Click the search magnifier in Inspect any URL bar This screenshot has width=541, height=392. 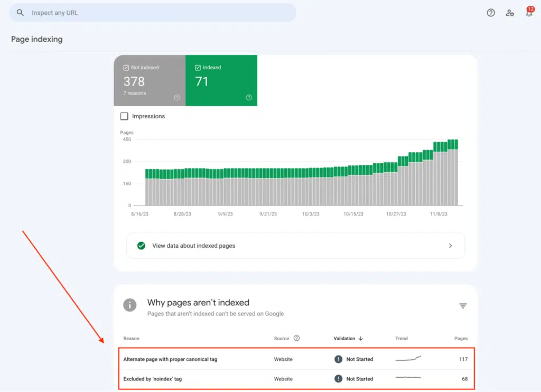[x=20, y=12]
